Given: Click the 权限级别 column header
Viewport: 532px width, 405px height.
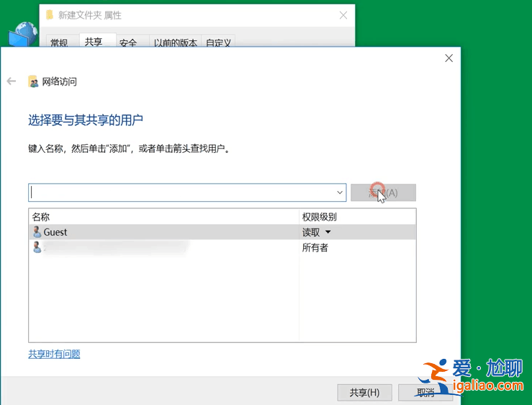Looking at the screenshot, I should coord(357,217).
